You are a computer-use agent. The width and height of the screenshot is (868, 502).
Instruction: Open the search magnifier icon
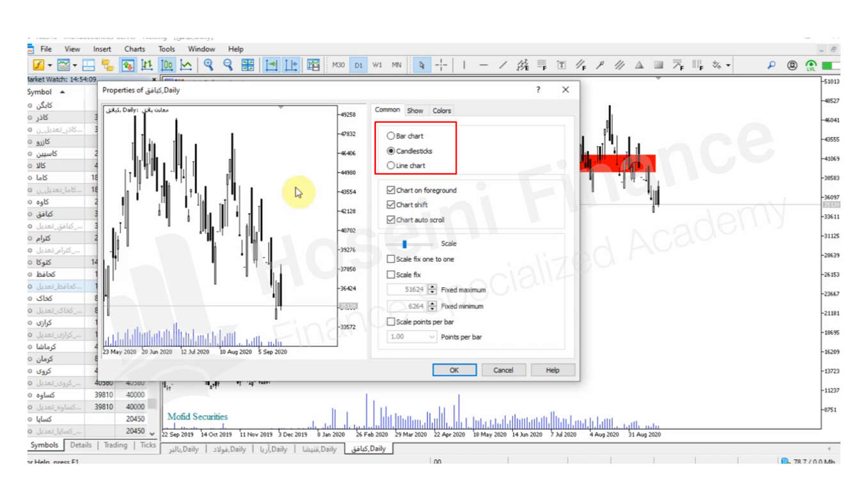771,65
